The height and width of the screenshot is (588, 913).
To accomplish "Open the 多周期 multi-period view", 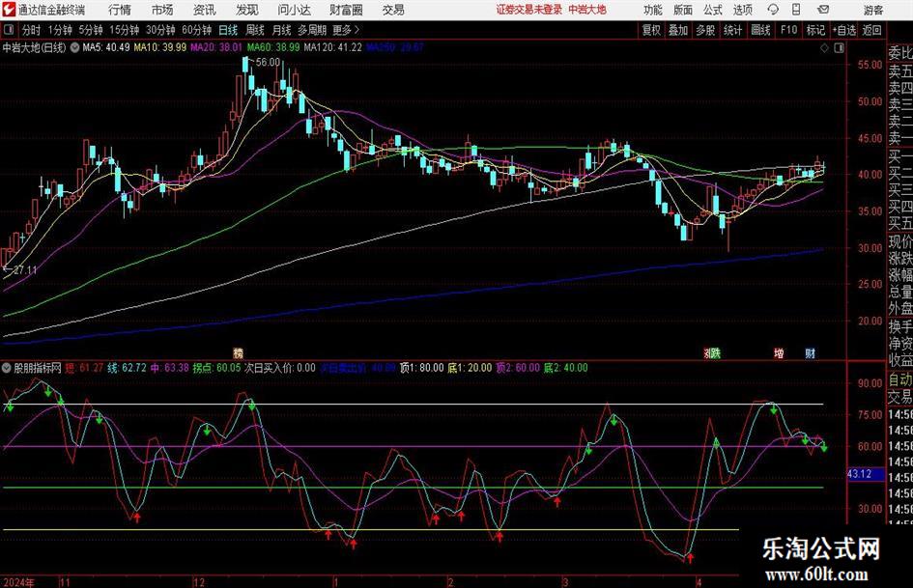I will coord(312,30).
